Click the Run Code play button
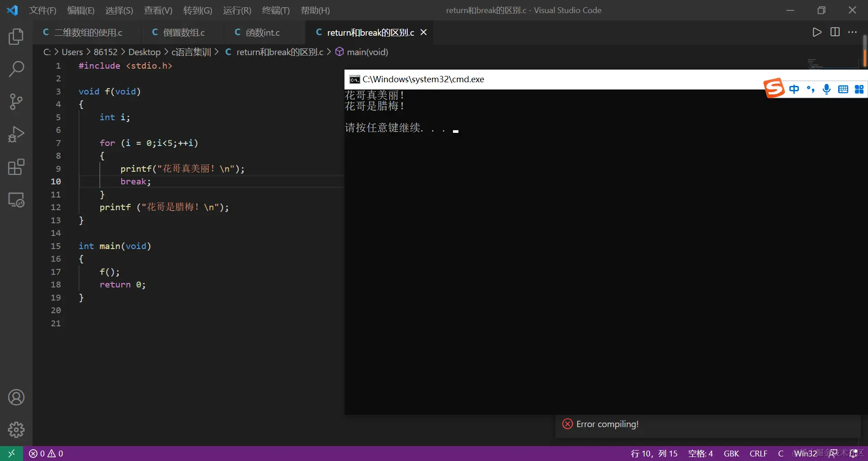This screenshot has height=461, width=868. click(817, 32)
